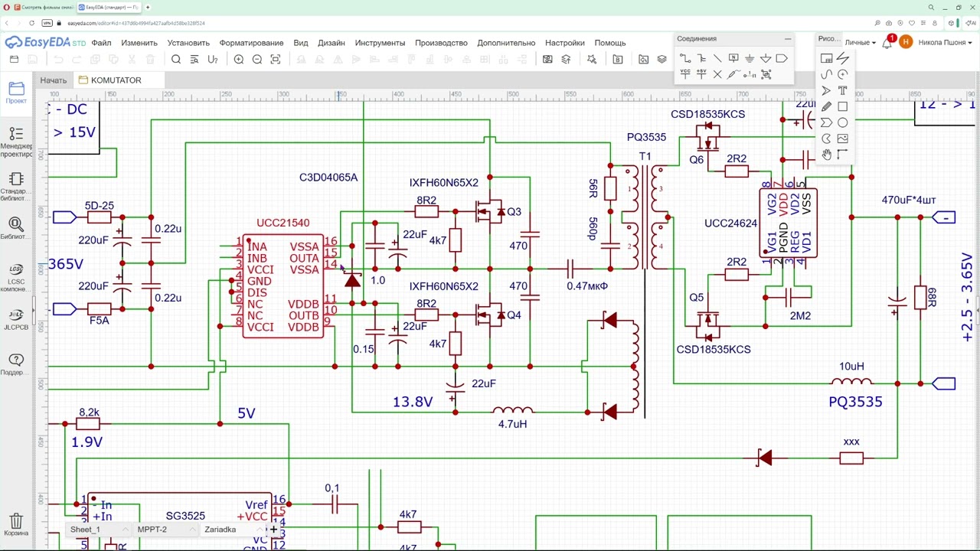980x551 pixels.
Task: Select the Text tool in drawing panel
Action: tap(842, 90)
